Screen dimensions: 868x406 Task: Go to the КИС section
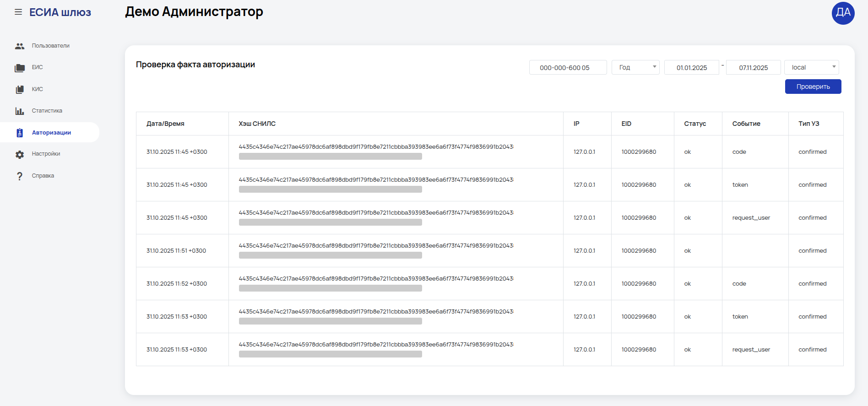[37, 89]
